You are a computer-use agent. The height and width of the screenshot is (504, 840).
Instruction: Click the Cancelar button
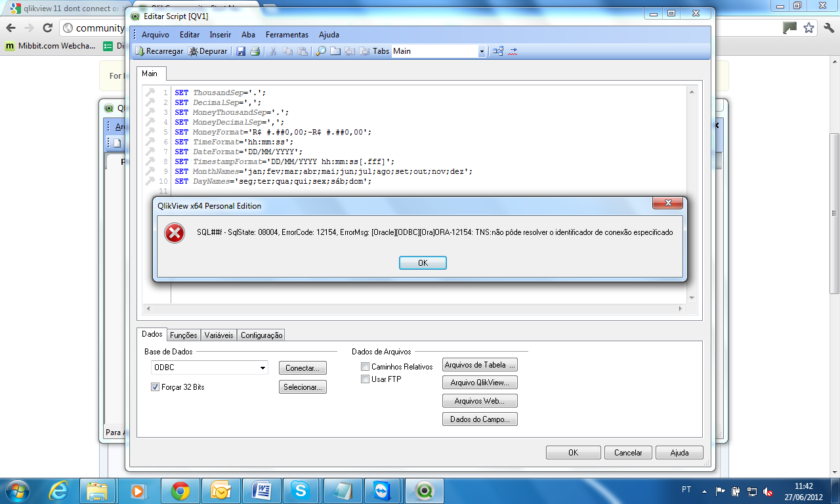point(628,452)
